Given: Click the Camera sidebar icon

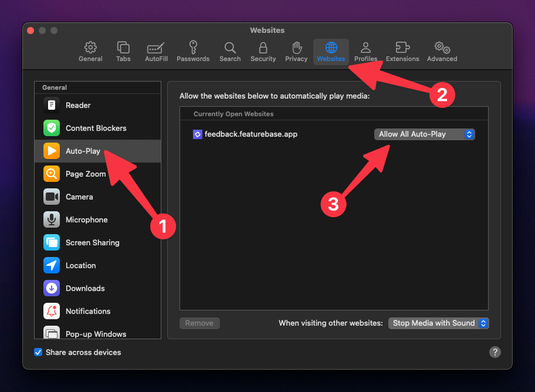Looking at the screenshot, I should click(52, 197).
